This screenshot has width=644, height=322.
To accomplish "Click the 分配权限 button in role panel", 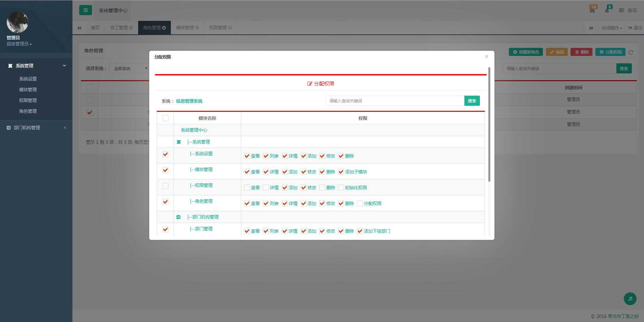I will tap(610, 52).
